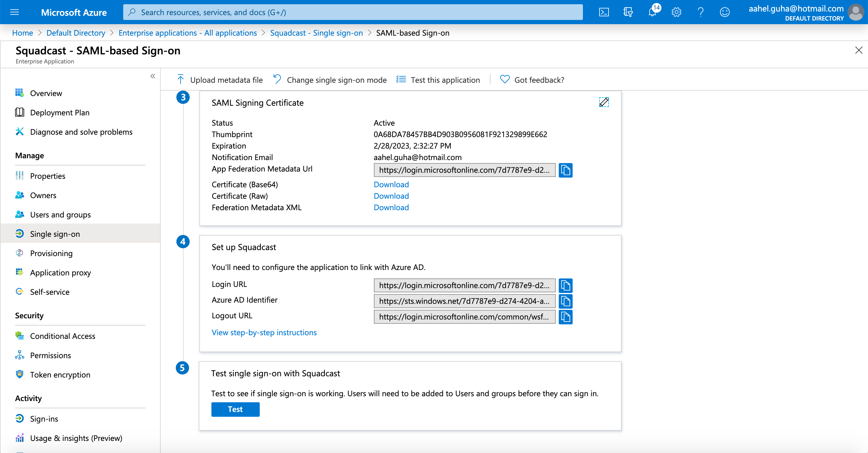
Task: Open the notifications bell icon
Action: (x=652, y=12)
